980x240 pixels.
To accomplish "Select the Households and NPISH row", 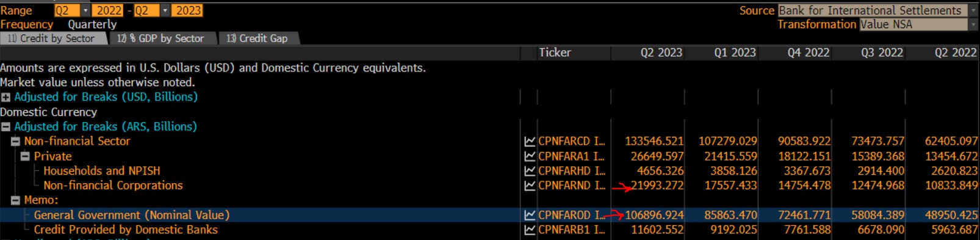I will (102, 171).
